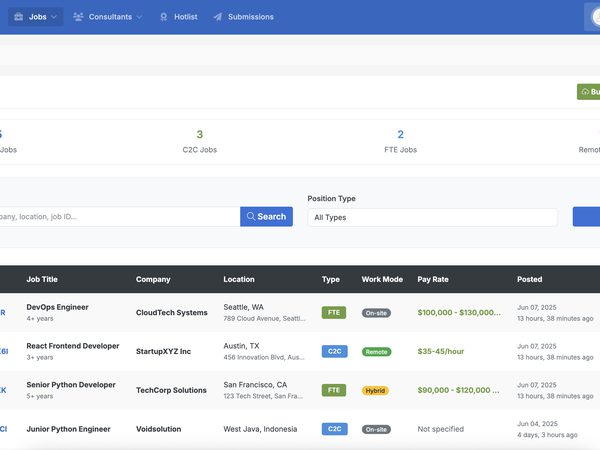Viewport: 600px width, 450px height.
Task: Click the green bulk upload button
Action: pos(589,92)
